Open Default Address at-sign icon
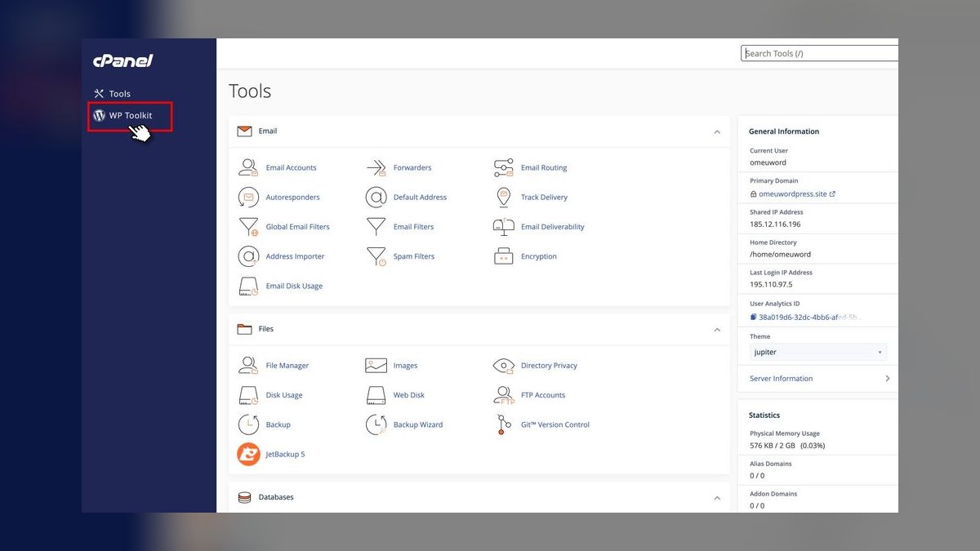Screen dimensions: 980x551 click(x=376, y=197)
